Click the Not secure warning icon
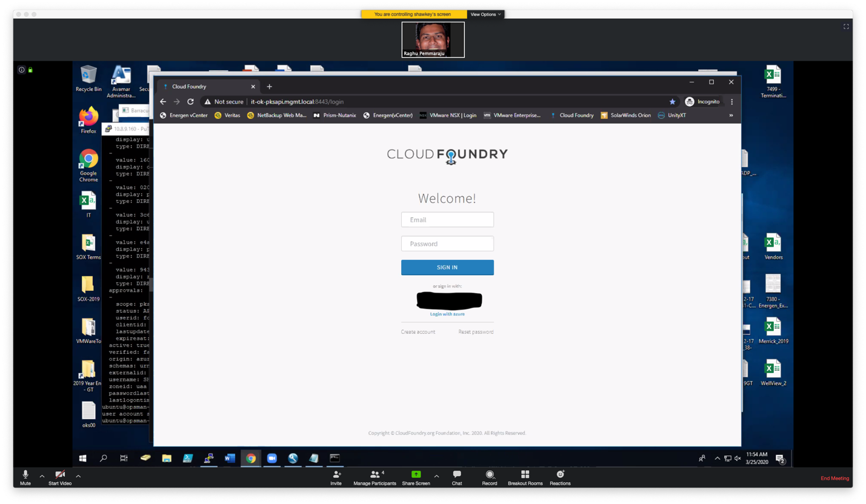Viewport: 866px width, 504px height. [x=208, y=102]
